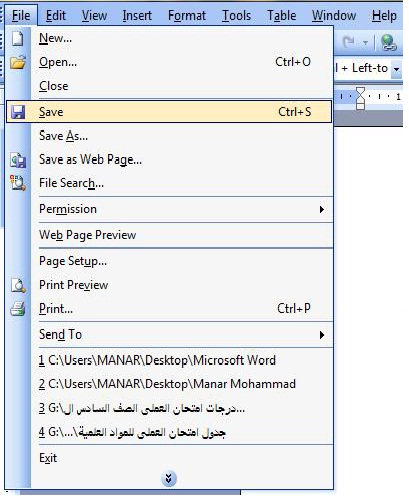
Task: Click the ruler indent marker
Action: click(x=360, y=98)
